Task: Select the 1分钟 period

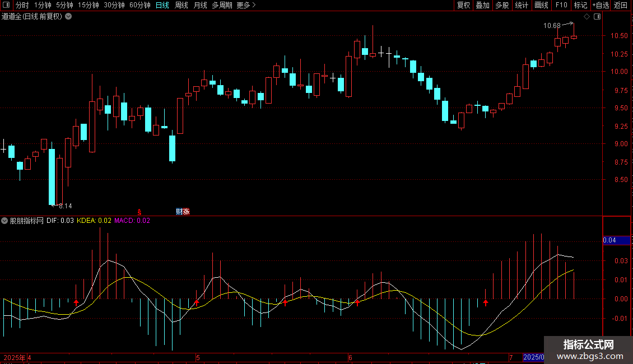Action: (x=43, y=5)
